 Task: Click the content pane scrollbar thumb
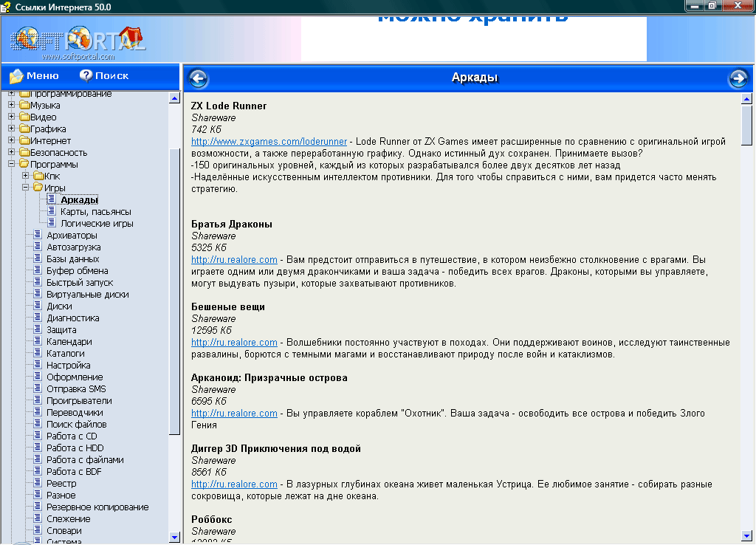click(746, 125)
